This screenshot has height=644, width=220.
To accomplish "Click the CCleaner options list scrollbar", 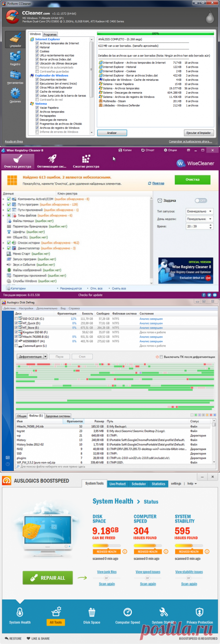I will tap(92, 85).
